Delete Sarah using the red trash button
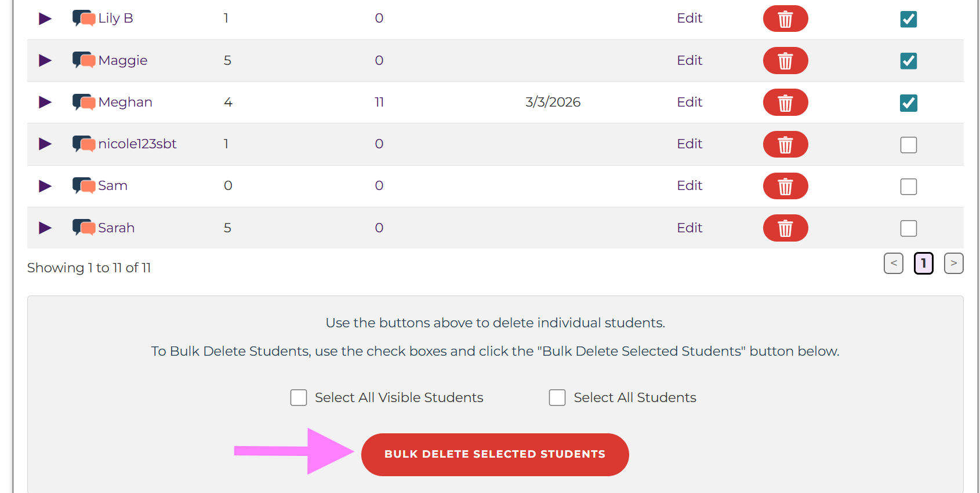Image resolution: width=980 pixels, height=493 pixels. point(785,228)
